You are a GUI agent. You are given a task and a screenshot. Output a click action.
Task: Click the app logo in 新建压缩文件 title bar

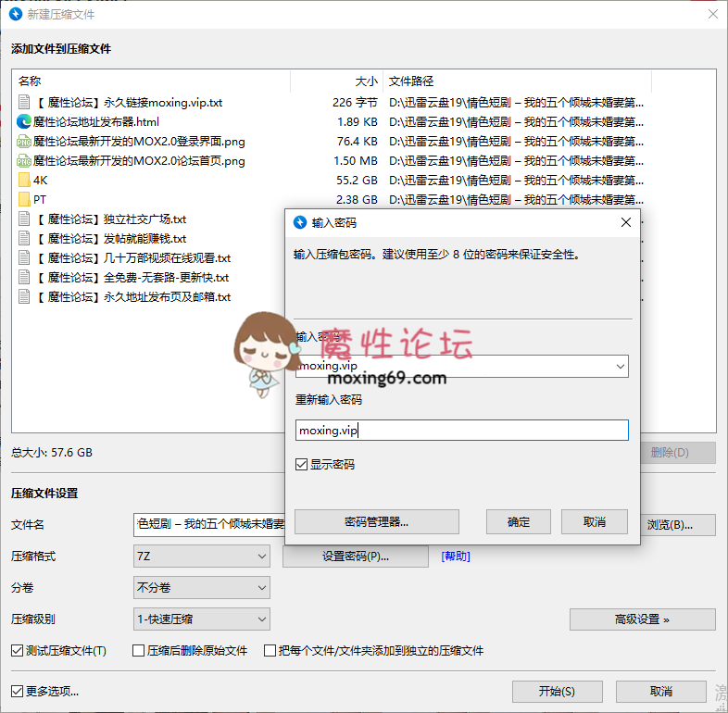[16, 15]
